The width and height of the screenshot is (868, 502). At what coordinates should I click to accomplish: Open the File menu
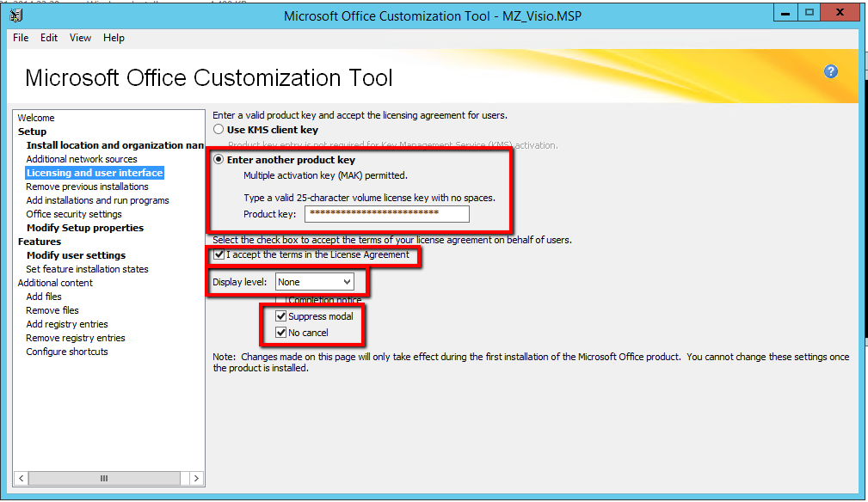coord(21,38)
